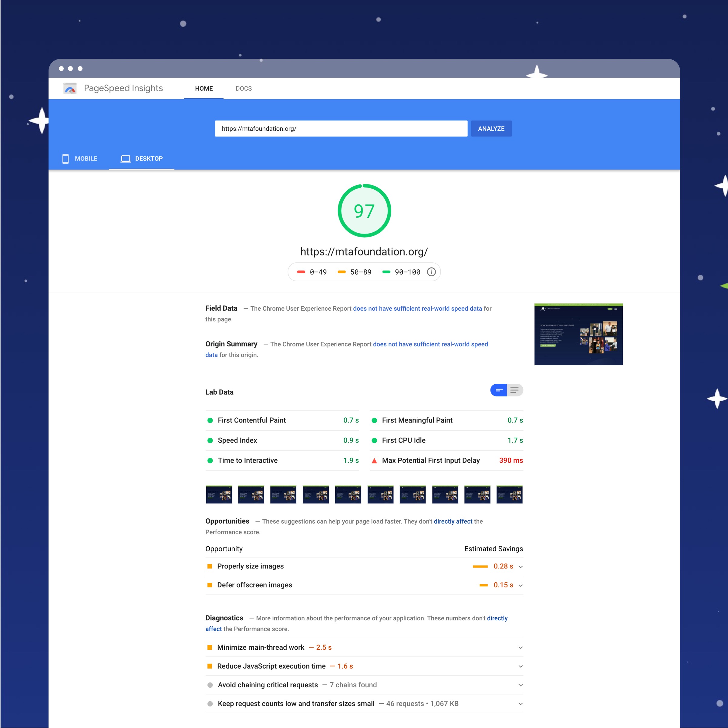Click the URL input field
Image resolution: width=728 pixels, height=728 pixels.
coord(341,129)
